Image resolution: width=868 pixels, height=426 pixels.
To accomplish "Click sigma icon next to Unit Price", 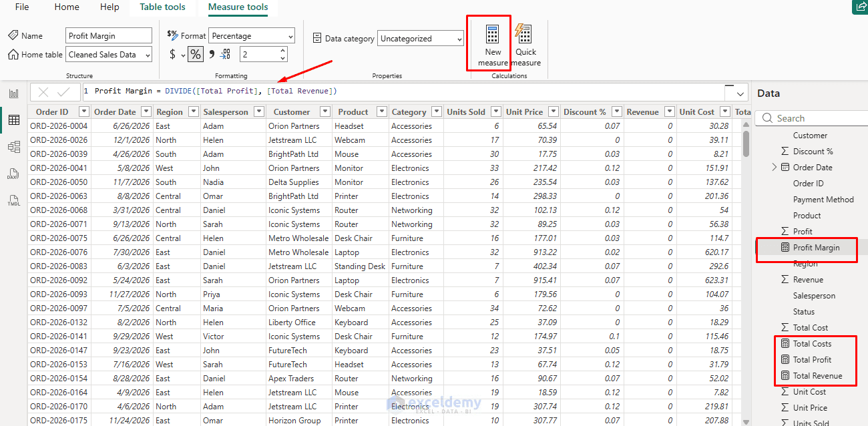I will pos(785,408).
